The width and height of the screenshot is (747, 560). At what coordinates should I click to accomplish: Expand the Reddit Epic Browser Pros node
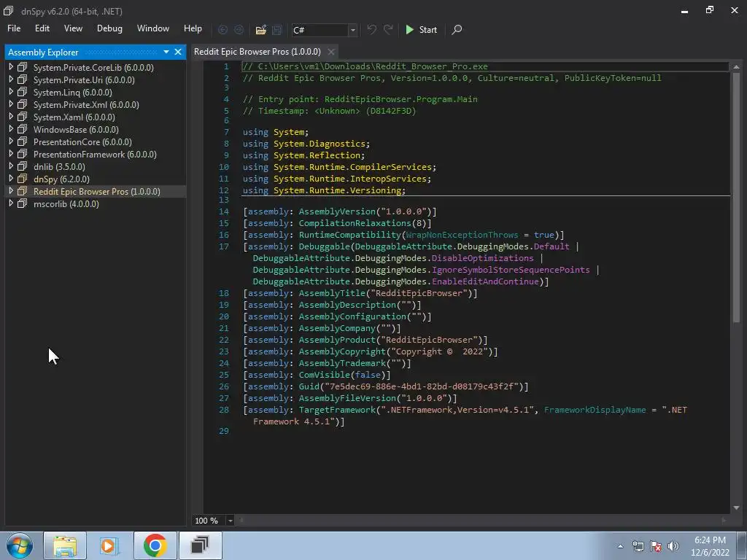coord(11,191)
